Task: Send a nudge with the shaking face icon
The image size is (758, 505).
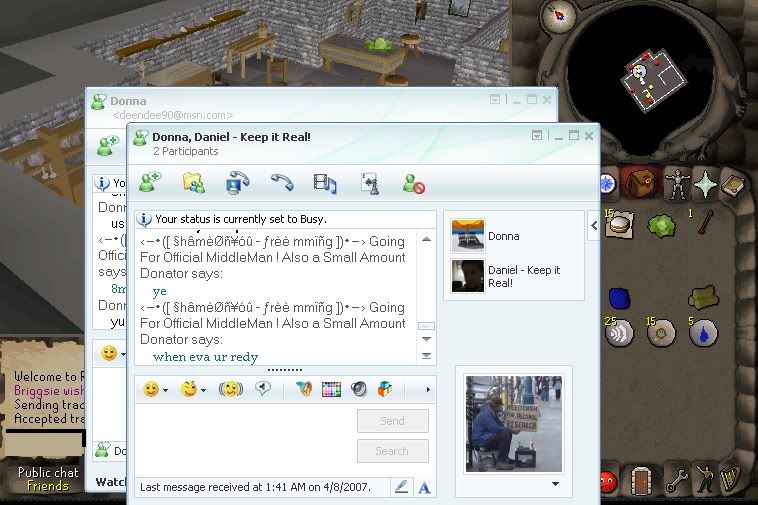Action: tap(231, 389)
